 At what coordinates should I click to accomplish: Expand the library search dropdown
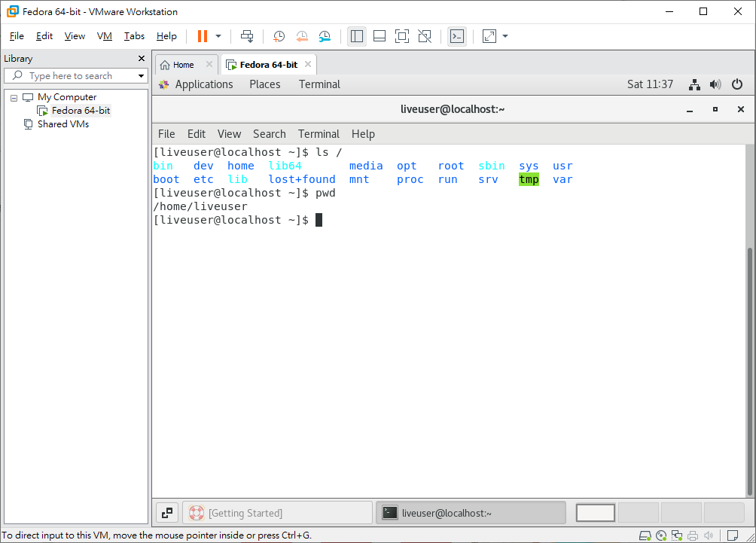pyautogui.click(x=141, y=76)
